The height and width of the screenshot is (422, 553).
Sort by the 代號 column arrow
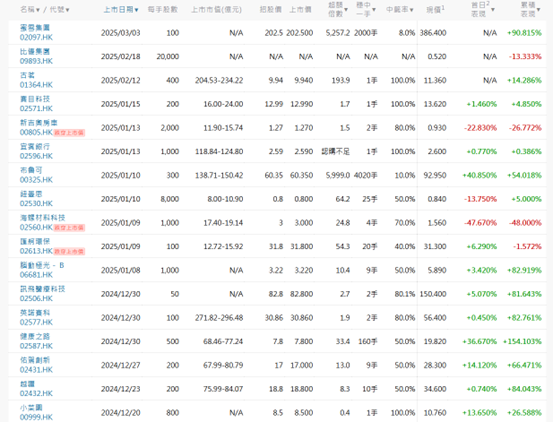pyautogui.click(x=67, y=10)
